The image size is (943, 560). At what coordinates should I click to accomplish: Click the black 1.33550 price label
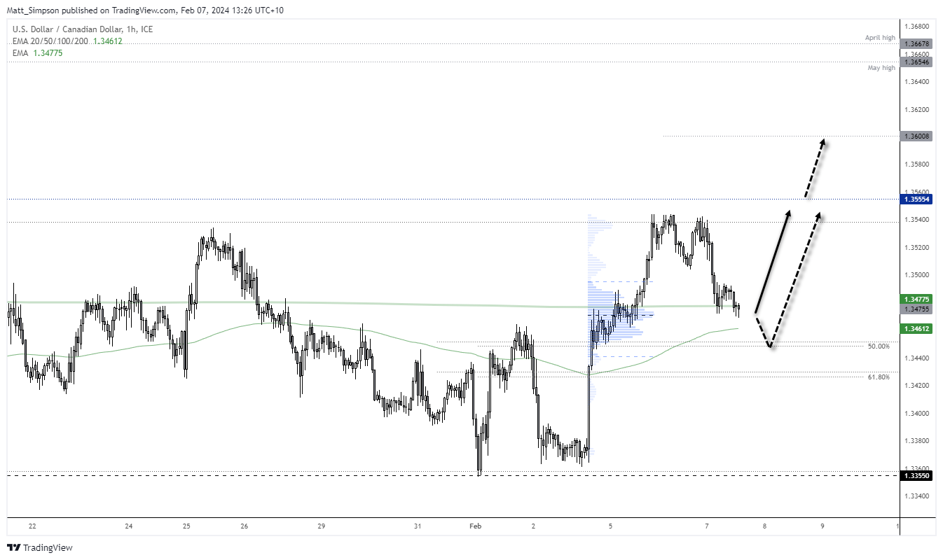[916, 475]
